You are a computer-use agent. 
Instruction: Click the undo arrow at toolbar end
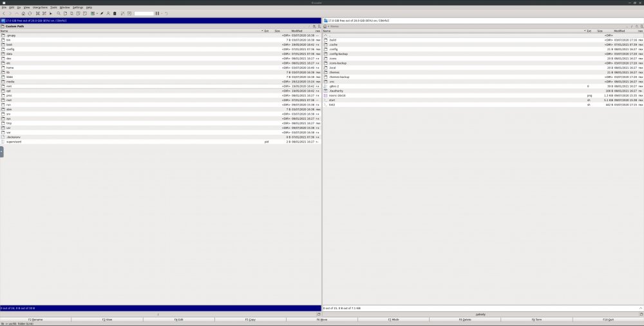[166, 14]
